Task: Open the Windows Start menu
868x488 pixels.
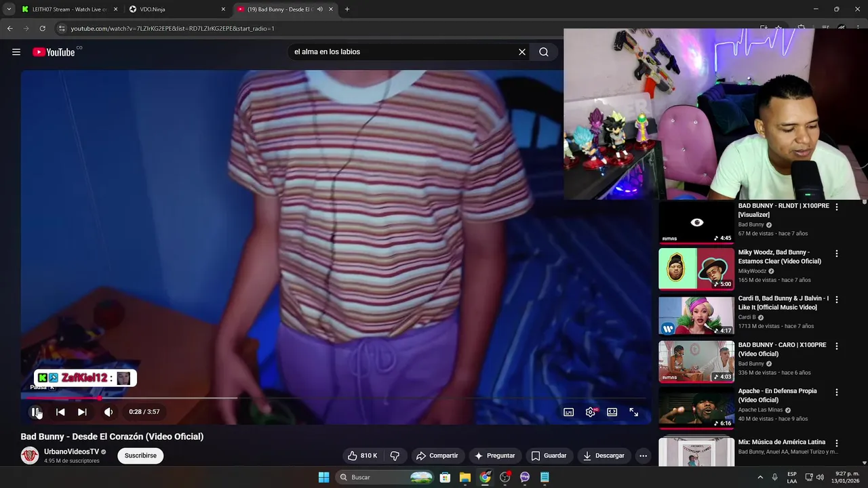Action: tap(323, 477)
